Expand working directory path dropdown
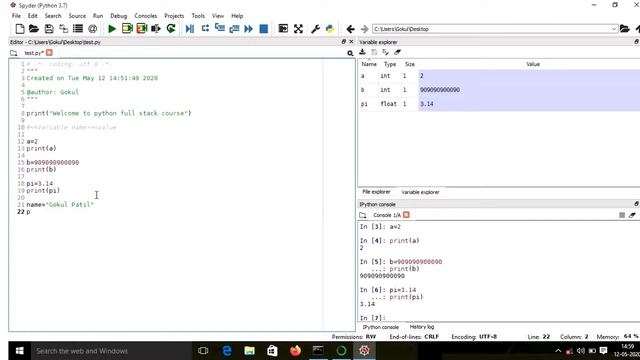 [x=613, y=29]
